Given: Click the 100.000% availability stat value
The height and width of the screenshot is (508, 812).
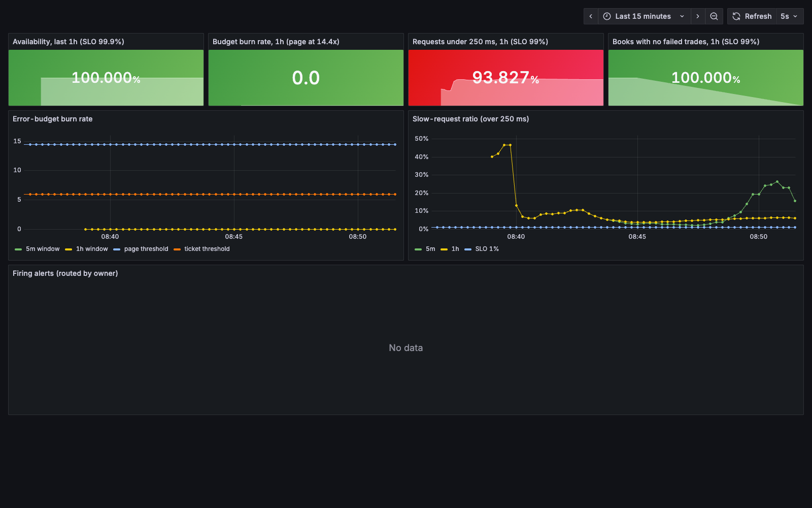Looking at the screenshot, I should tap(106, 78).
